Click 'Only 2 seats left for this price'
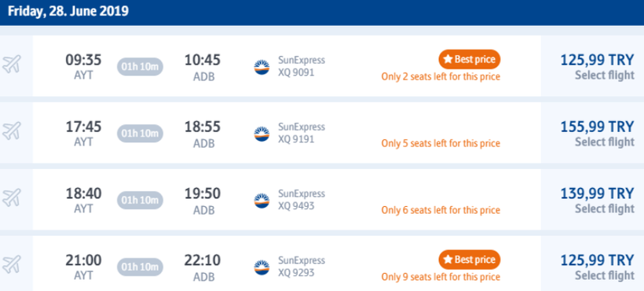This screenshot has width=644, height=291. (441, 77)
